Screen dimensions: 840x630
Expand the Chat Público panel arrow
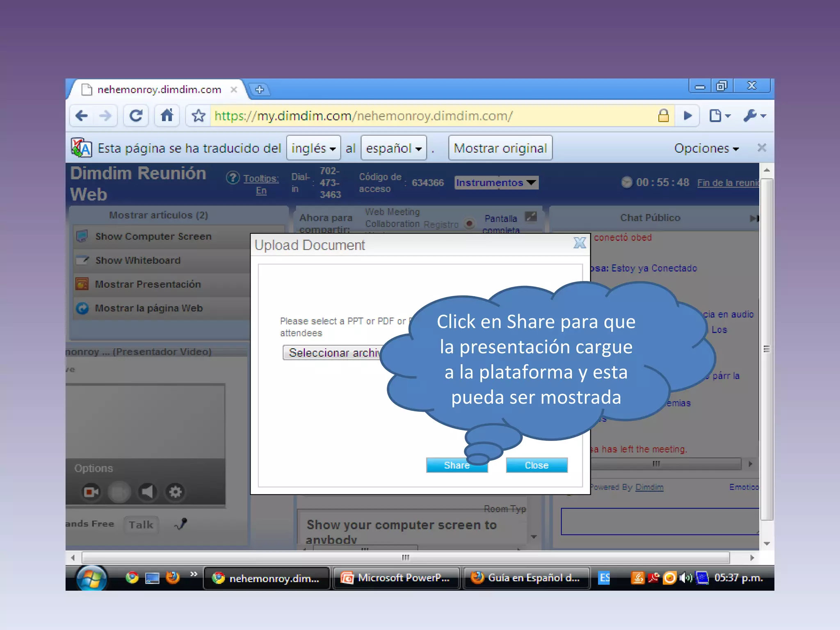(754, 218)
